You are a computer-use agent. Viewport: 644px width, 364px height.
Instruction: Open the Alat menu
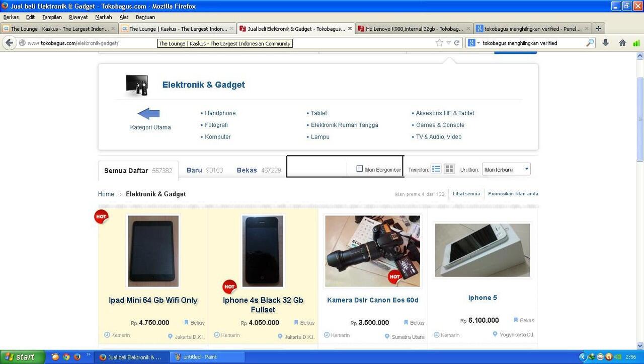click(124, 17)
